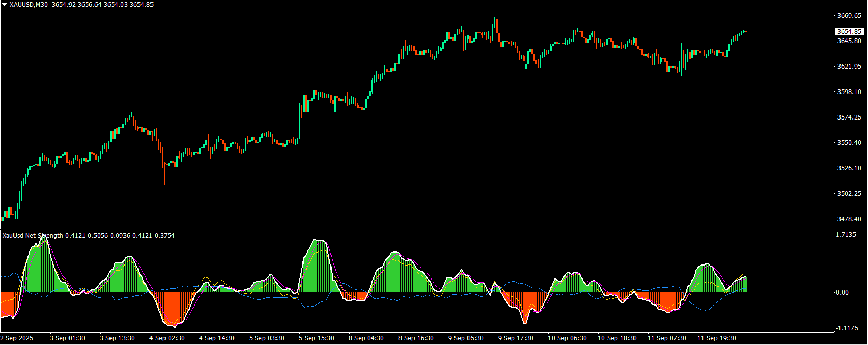
Task: Click the 8 Sep 16:30 time label
Action: click(x=416, y=338)
